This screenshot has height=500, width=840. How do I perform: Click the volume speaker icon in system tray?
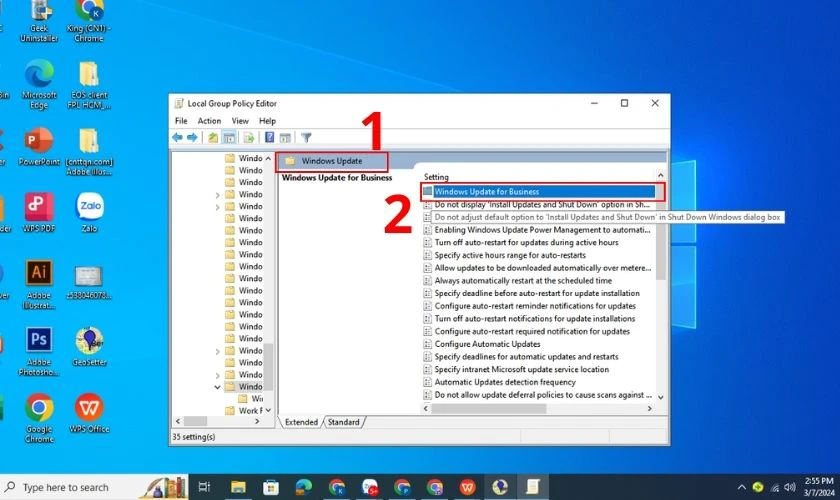(790, 487)
